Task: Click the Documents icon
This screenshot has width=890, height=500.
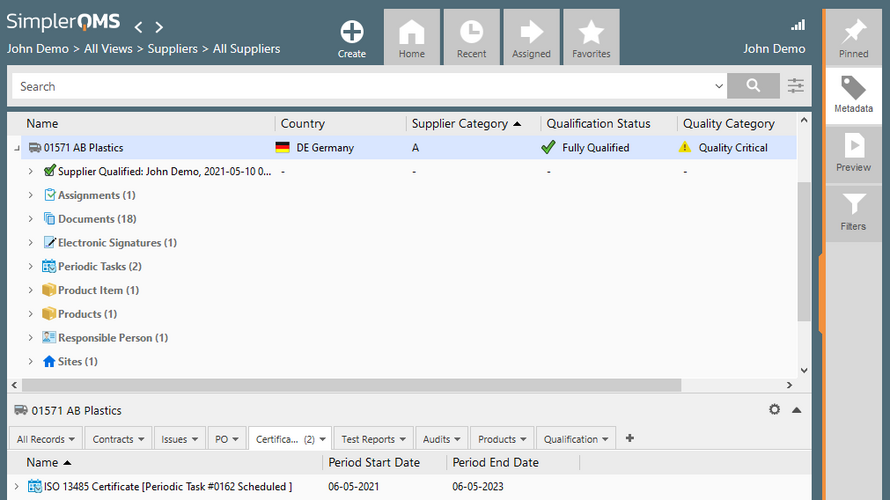Action: 49,219
